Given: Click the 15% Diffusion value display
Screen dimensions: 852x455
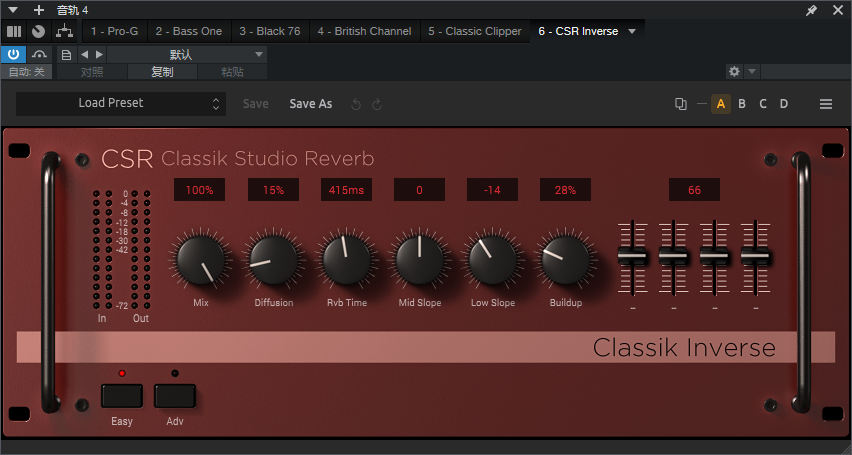Looking at the screenshot, I should click(273, 190).
